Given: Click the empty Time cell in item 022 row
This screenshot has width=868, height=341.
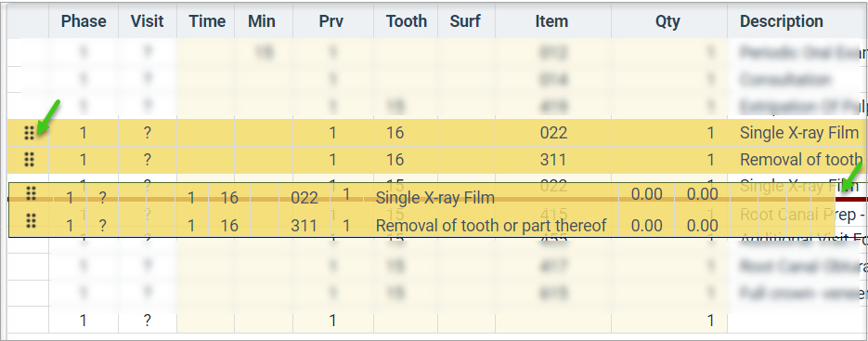Looking at the screenshot, I should pyautogui.click(x=206, y=133).
